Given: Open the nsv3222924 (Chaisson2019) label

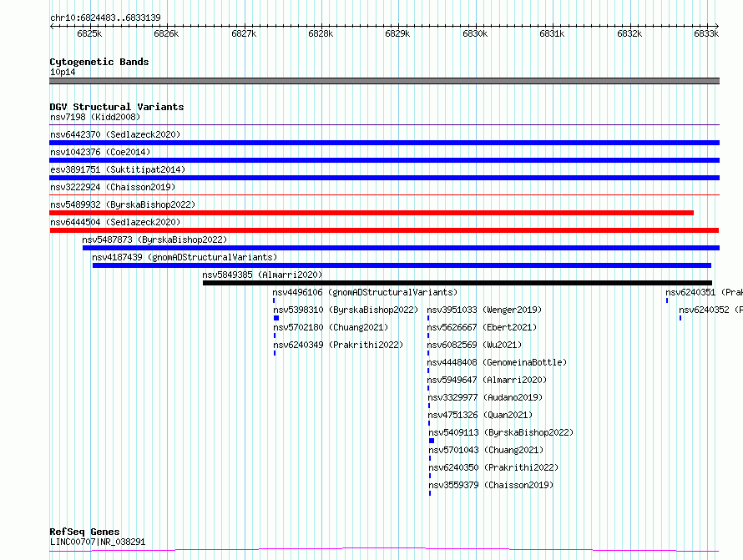Looking at the screenshot, I should [x=113, y=187].
